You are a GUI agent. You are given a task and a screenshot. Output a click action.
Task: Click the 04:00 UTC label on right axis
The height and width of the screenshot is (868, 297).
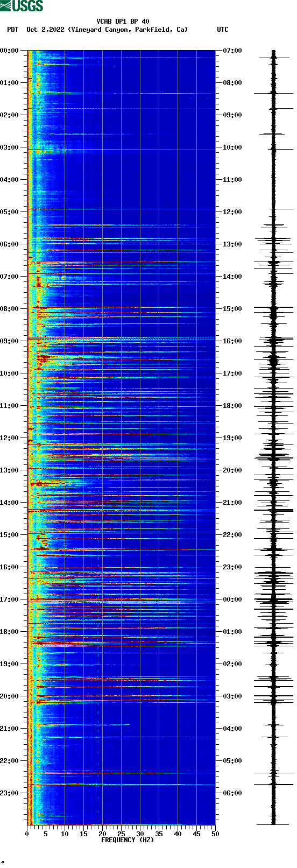[232, 729]
